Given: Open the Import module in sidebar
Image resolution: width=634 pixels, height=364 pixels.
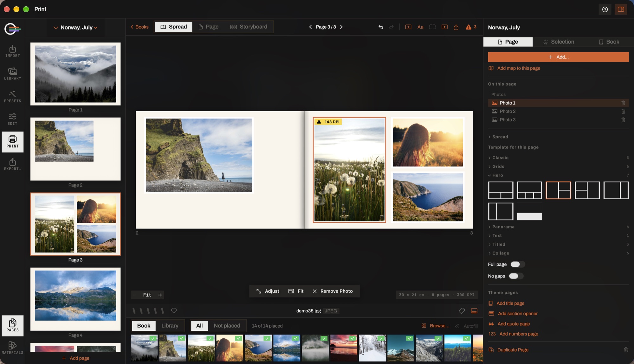Looking at the screenshot, I should (x=12, y=51).
